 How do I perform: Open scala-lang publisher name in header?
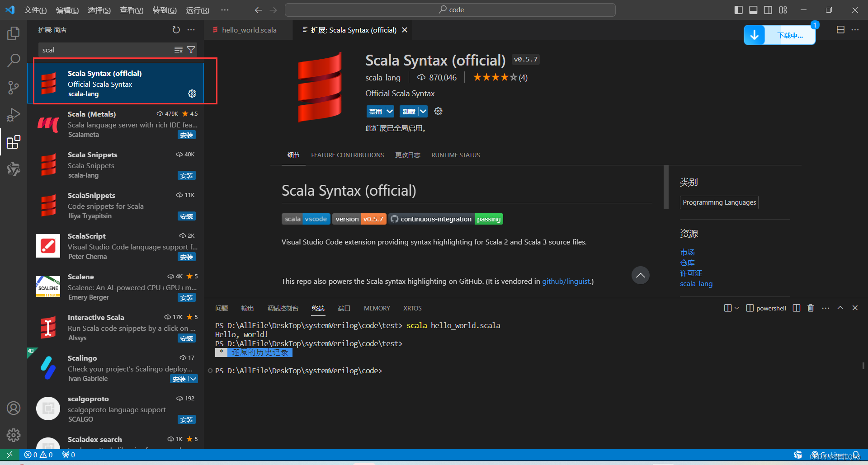(x=383, y=78)
